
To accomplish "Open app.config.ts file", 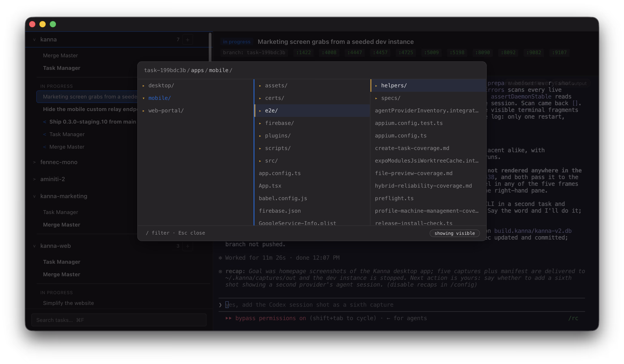I will tap(312, 173).
